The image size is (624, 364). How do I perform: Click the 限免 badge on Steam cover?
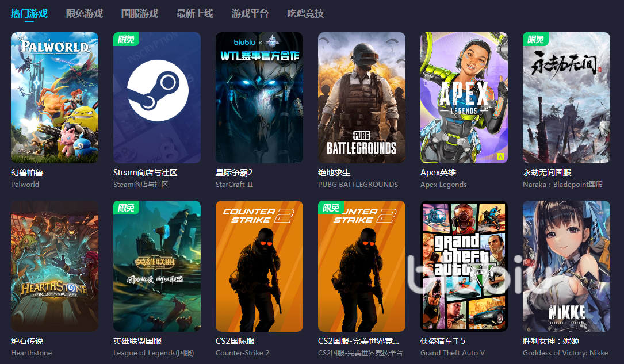pyautogui.click(x=126, y=39)
